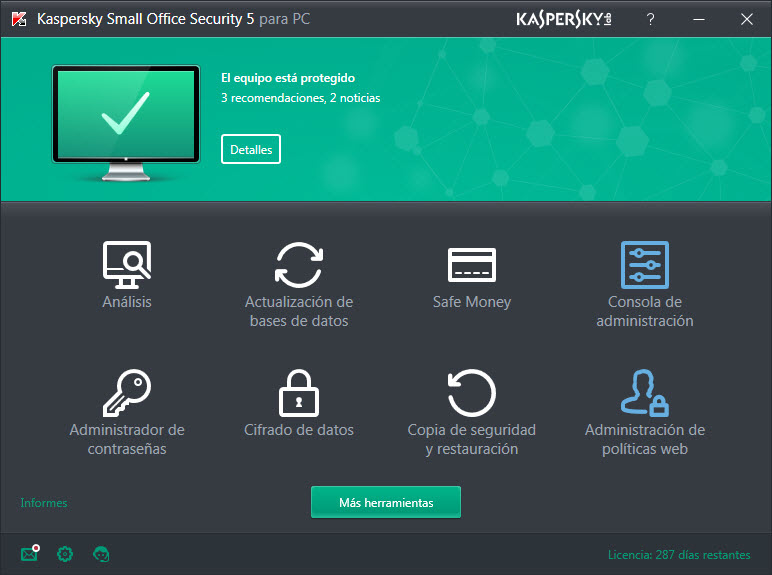This screenshot has height=575, width=772.
Task: Click the license days remaining link
Action: [678, 554]
